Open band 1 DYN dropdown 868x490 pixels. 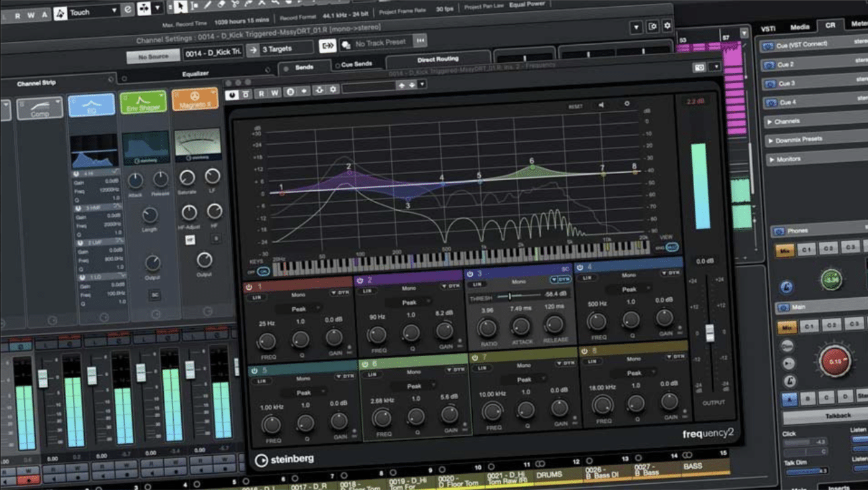pyautogui.click(x=340, y=293)
